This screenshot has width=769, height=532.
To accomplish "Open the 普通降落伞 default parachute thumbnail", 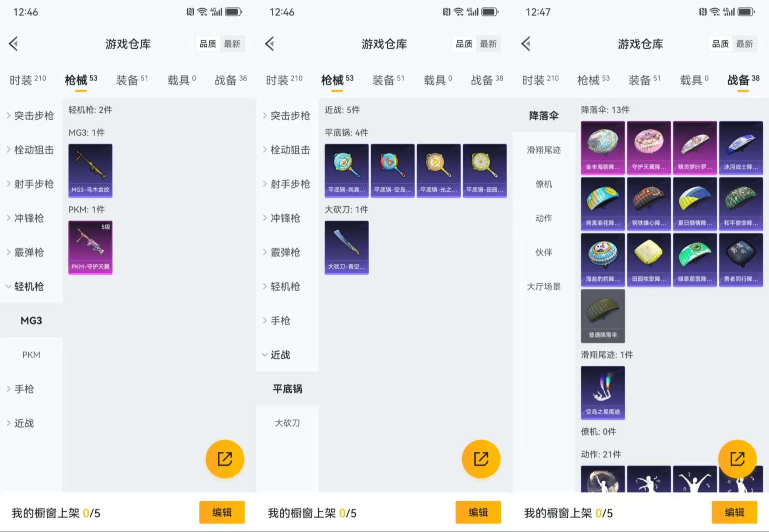I will (x=603, y=316).
